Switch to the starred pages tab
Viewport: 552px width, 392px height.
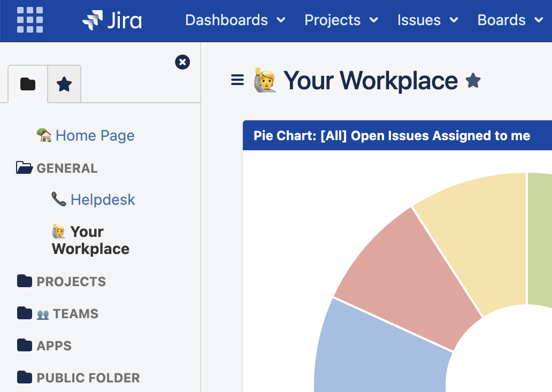click(64, 84)
